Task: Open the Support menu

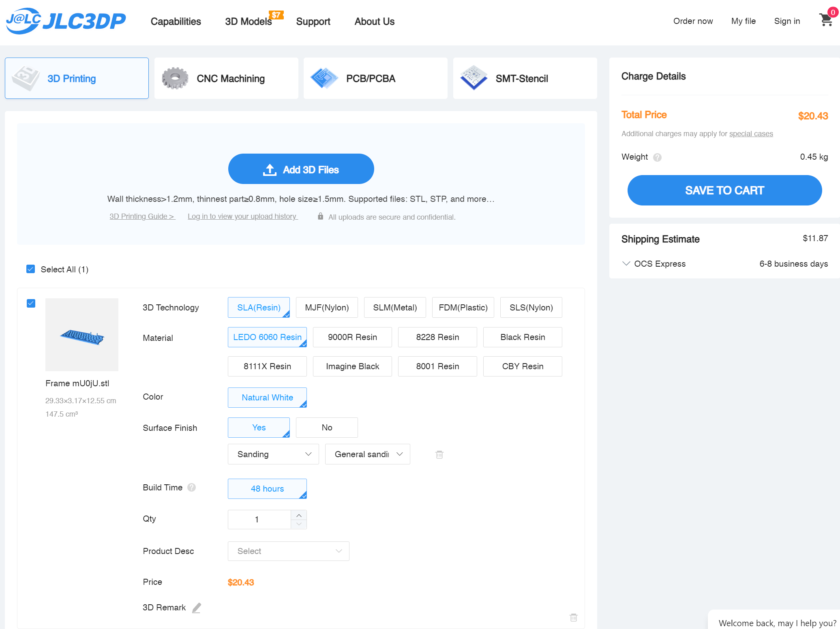Action: pos(313,21)
